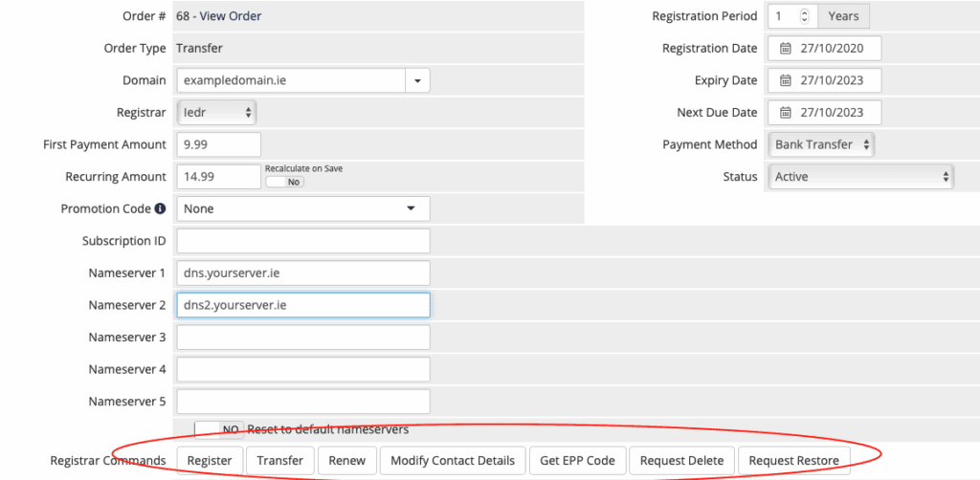The height and width of the screenshot is (480, 980).
Task: Open the Status dropdown
Action: [x=860, y=177]
